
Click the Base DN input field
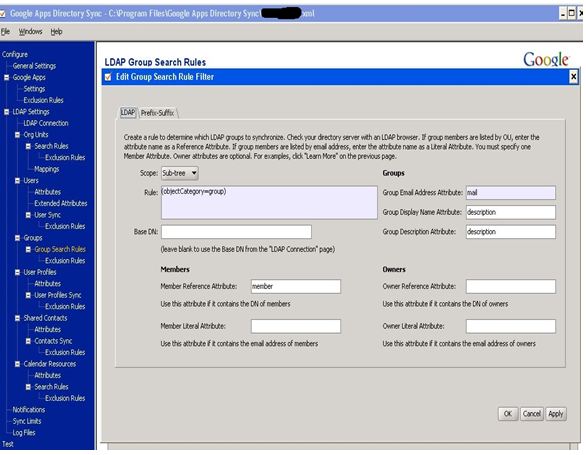[x=236, y=232]
